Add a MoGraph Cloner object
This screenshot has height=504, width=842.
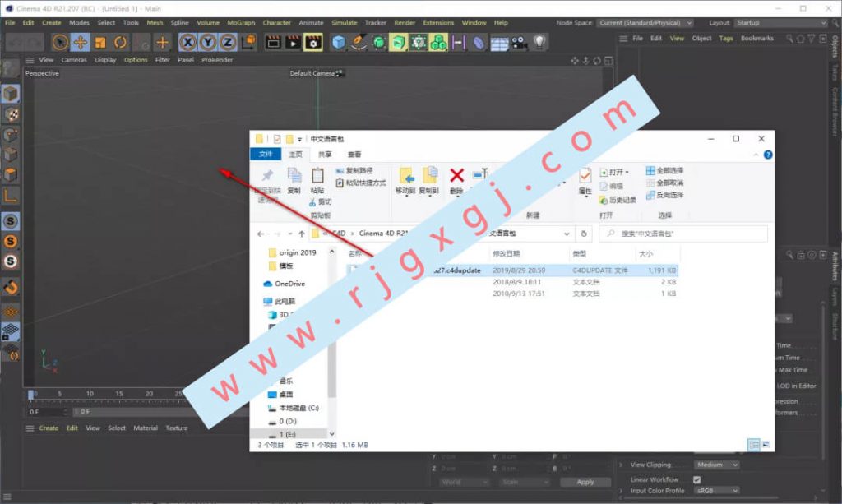(x=439, y=42)
